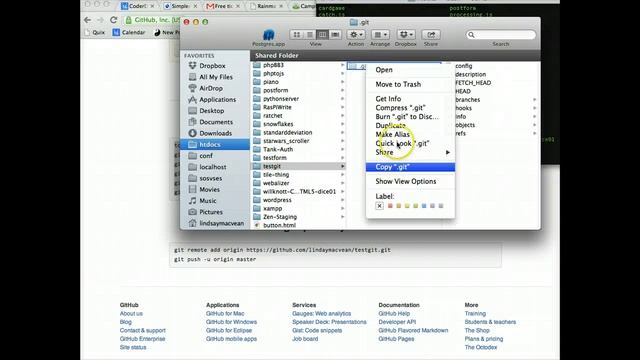Open conf folder in sidebar
This screenshot has height=360, width=640.
click(x=206, y=156)
